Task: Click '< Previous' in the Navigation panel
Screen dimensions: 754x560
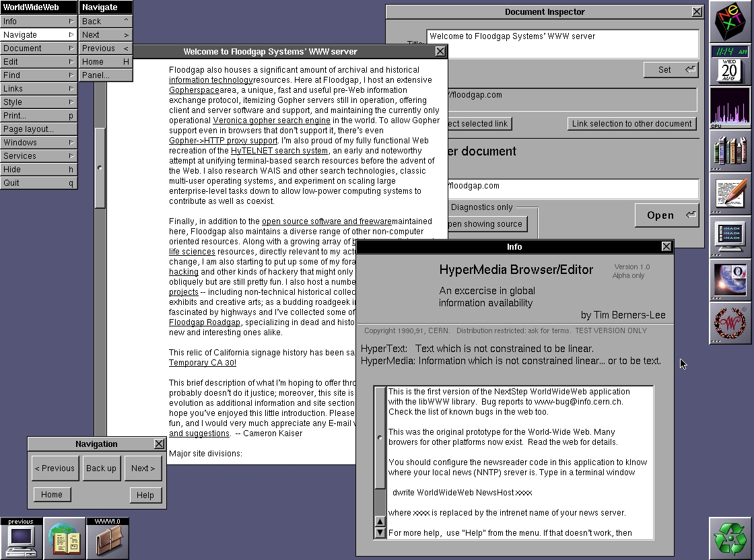Action: pyautogui.click(x=55, y=468)
